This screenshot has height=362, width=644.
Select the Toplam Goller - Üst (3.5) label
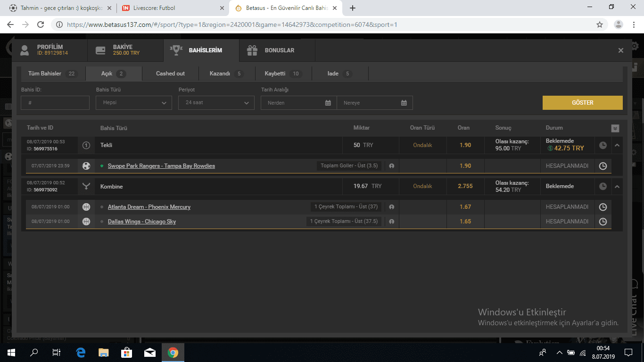click(x=349, y=165)
